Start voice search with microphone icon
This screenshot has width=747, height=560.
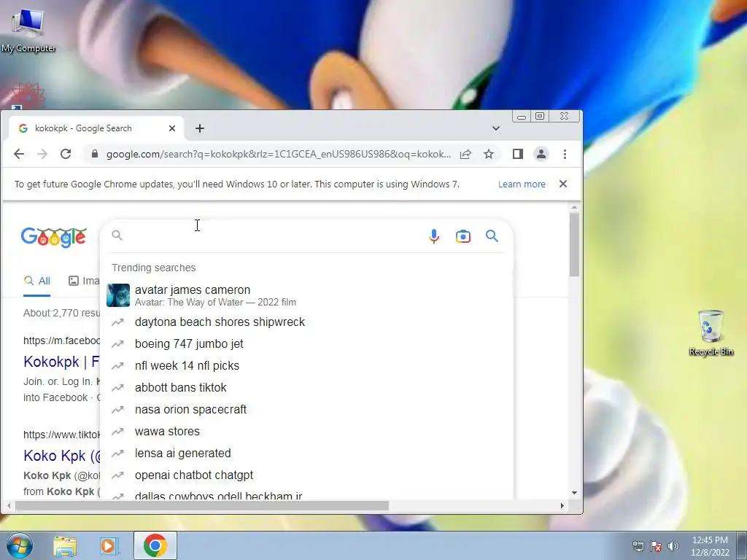tap(433, 236)
